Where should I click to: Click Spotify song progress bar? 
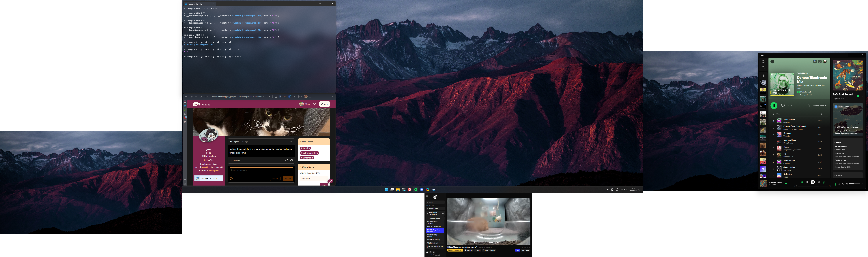click(x=813, y=186)
